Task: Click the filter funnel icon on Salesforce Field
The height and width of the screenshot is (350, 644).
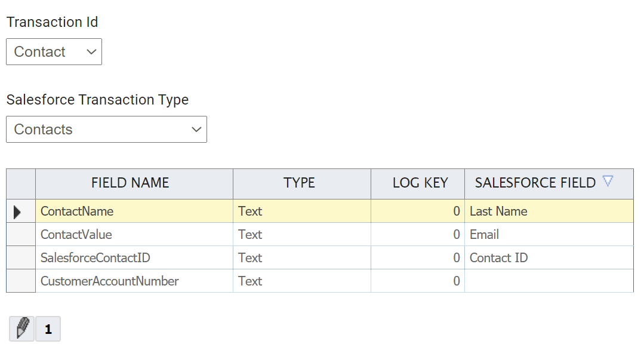Action: tap(608, 181)
